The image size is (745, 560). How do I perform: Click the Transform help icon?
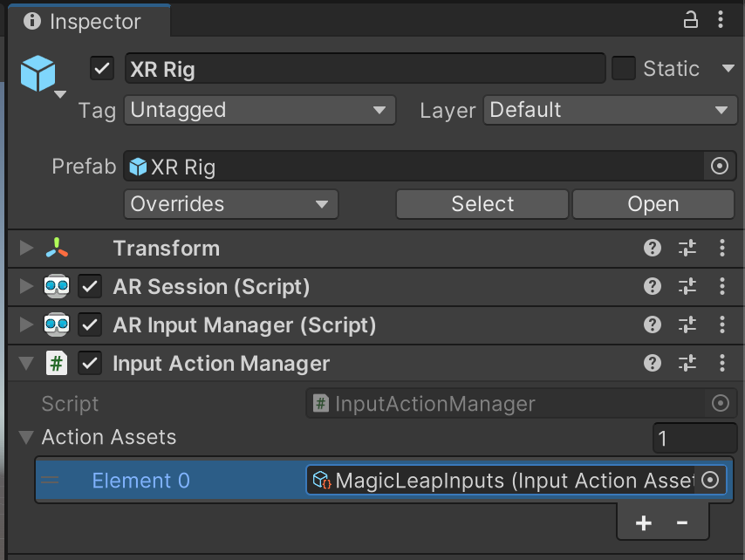coord(652,249)
